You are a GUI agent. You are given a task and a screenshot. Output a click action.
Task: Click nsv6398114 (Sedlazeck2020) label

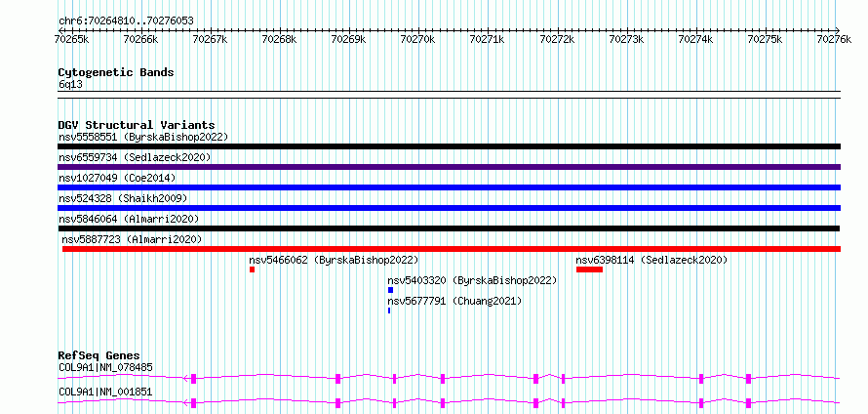tap(651, 260)
